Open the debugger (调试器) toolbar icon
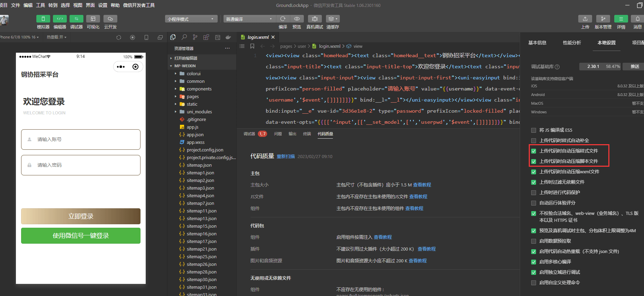 click(76, 19)
